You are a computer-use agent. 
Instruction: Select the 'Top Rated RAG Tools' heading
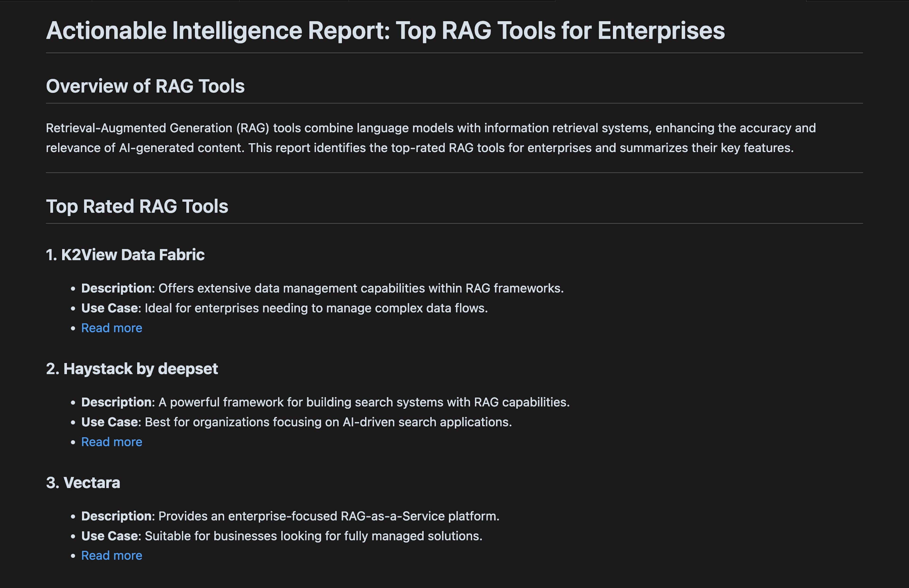tap(137, 207)
